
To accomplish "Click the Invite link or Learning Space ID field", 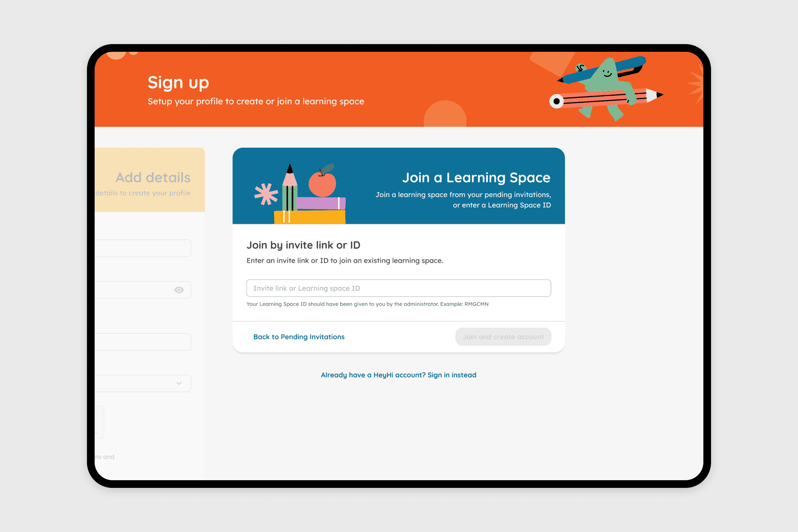I will [x=399, y=288].
